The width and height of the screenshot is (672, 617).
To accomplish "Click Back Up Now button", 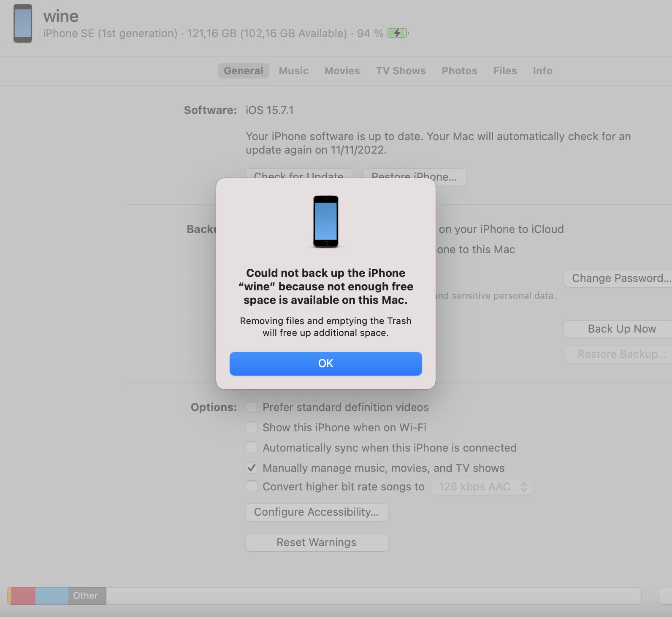I will [618, 329].
